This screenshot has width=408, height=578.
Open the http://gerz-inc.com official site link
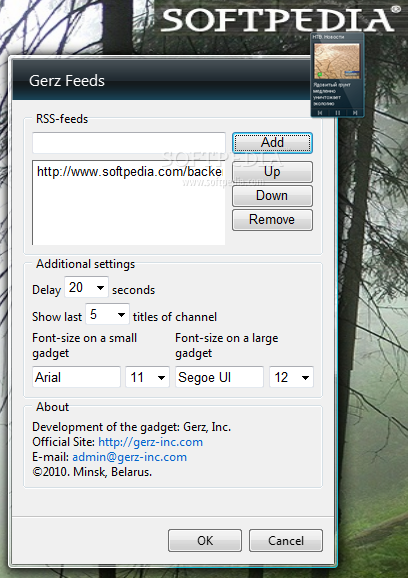pos(150,442)
